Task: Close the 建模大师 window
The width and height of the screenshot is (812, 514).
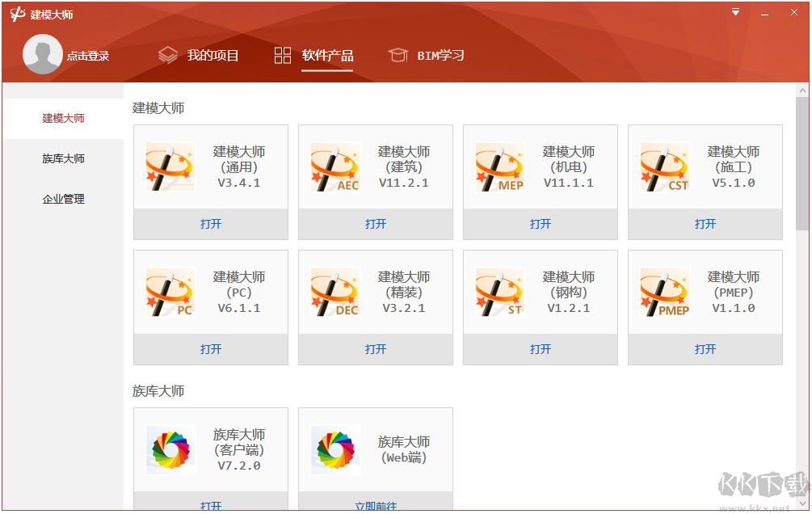Action: coord(794,12)
